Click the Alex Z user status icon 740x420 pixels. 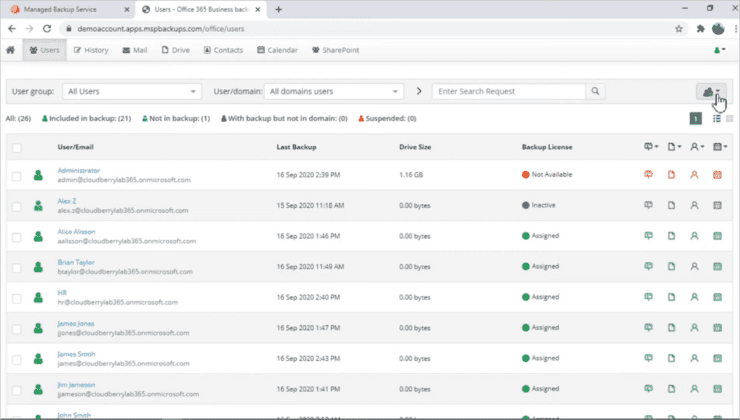pos(38,206)
